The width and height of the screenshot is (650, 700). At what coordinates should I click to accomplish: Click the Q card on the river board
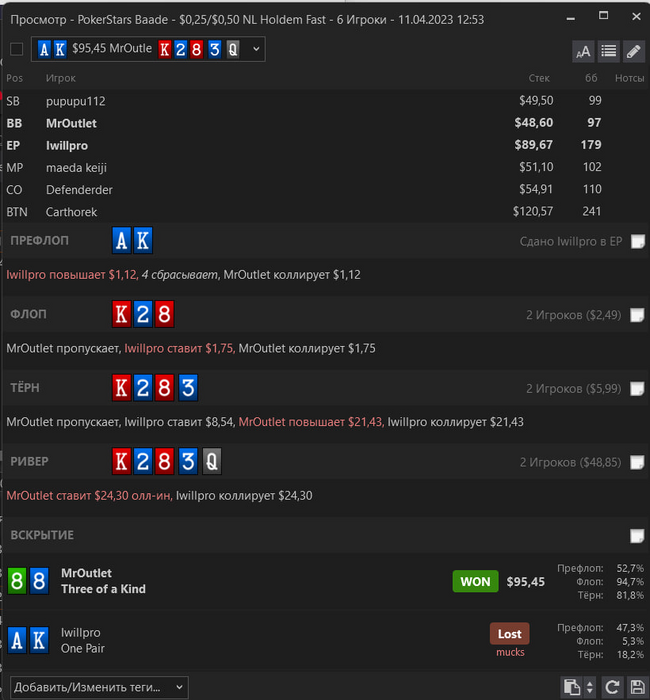click(212, 461)
